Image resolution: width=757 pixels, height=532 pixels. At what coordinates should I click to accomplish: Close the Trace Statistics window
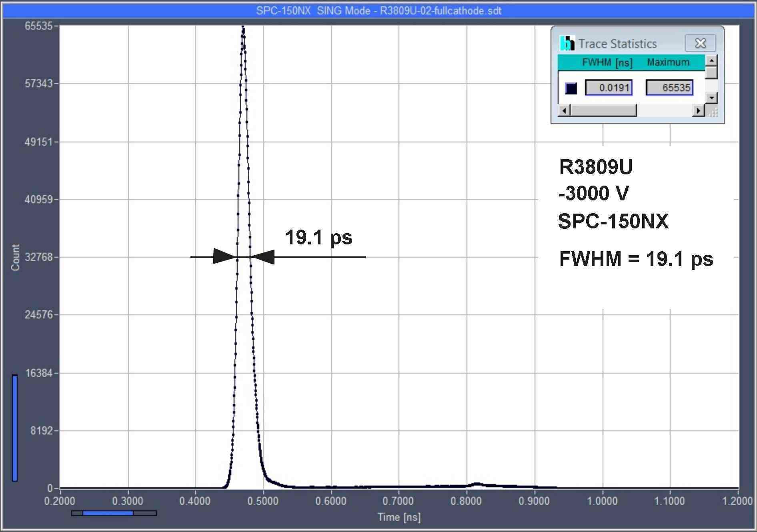coord(700,43)
